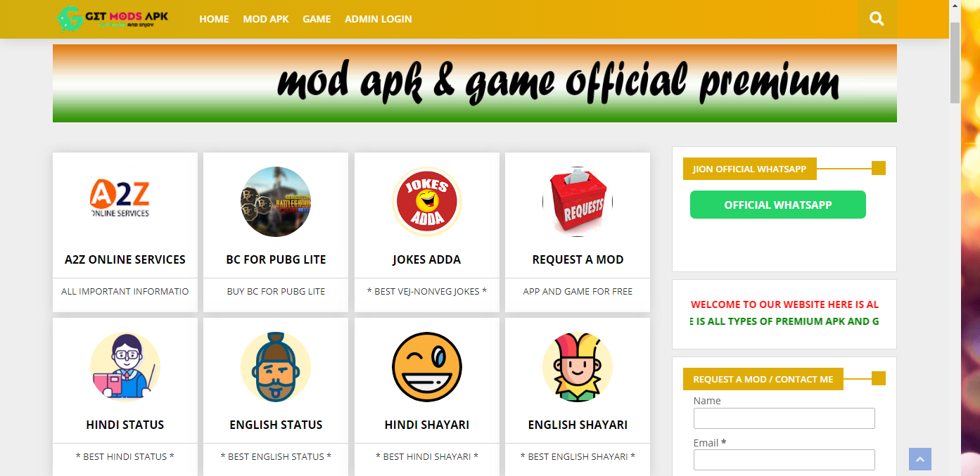Viewport: 980px width, 476px height.
Task: Open the Jokes Adda icon
Action: [x=427, y=202]
